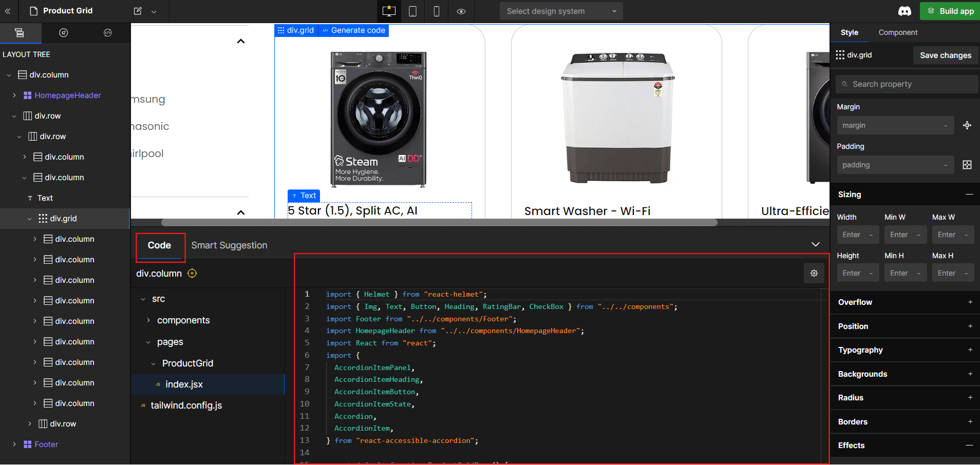Collapse Effects section
Screen dimensions: 980x465
[x=969, y=445]
